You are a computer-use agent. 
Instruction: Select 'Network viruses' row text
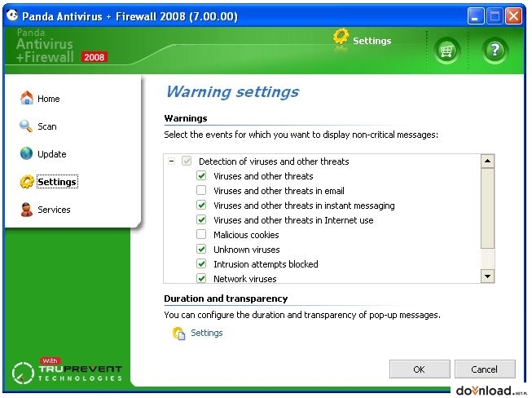coord(245,279)
